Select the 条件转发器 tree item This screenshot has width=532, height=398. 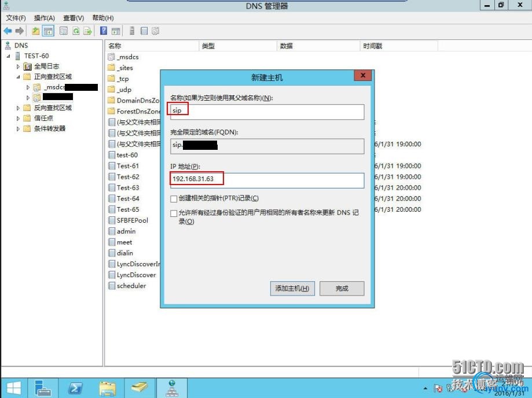point(50,128)
